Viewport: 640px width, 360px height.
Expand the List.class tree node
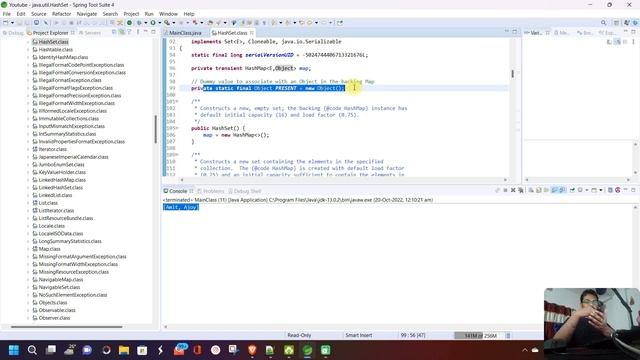point(28,203)
